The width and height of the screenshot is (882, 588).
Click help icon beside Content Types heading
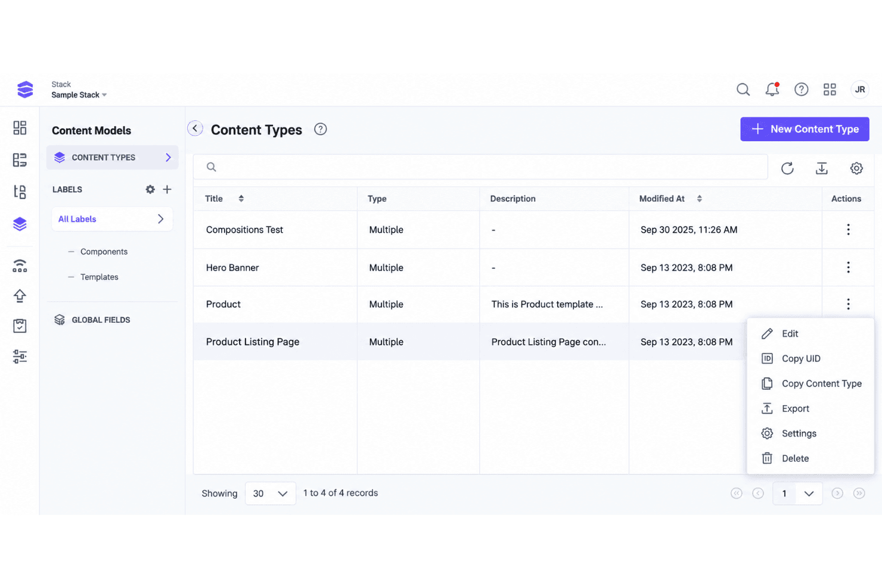tap(321, 129)
